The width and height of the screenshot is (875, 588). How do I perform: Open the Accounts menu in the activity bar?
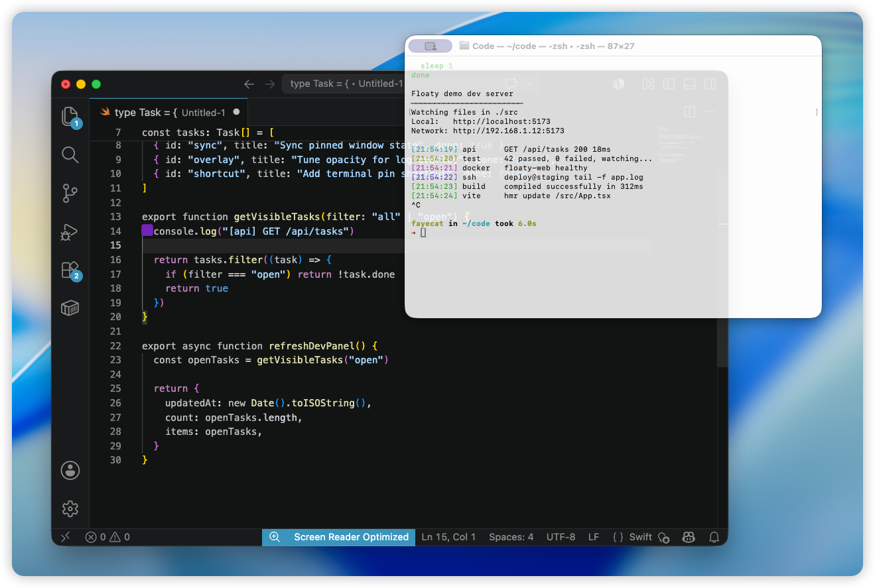tap(70, 470)
